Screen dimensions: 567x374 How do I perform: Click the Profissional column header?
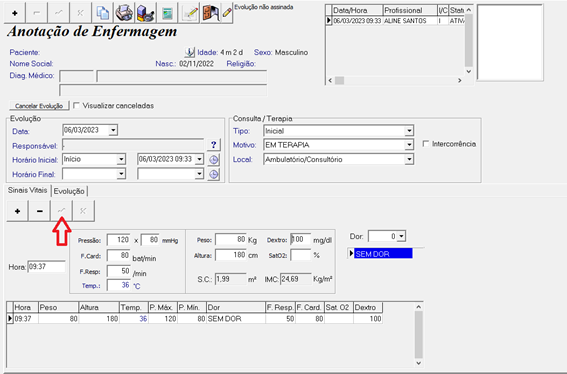click(x=410, y=10)
